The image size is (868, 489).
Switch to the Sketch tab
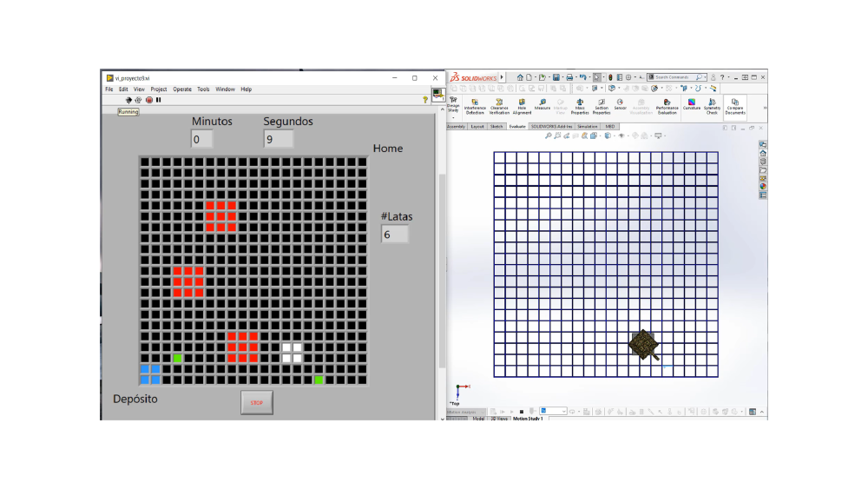496,127
